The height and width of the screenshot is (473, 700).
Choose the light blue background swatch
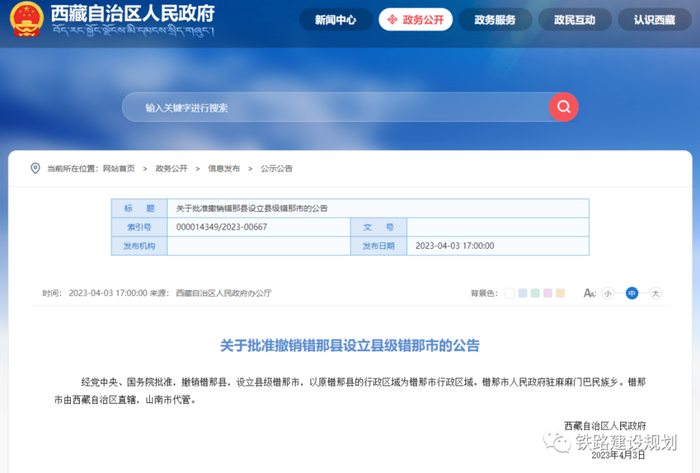tap(522, 293)
